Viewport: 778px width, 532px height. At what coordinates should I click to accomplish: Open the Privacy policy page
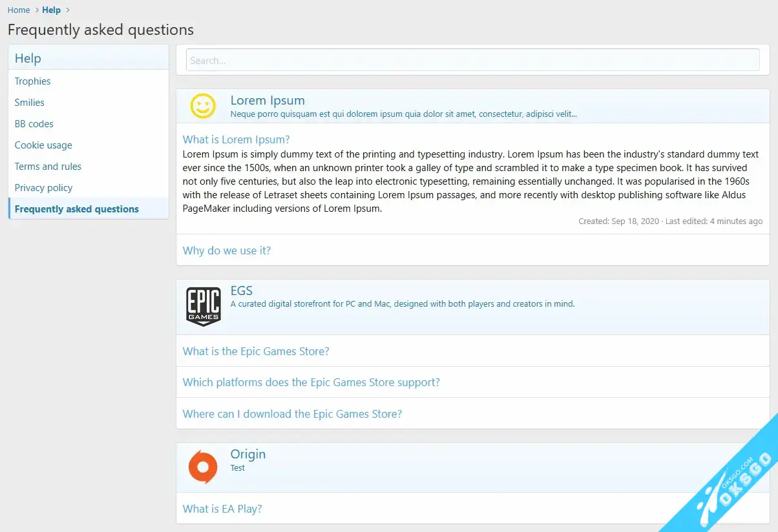pos(43,188)
